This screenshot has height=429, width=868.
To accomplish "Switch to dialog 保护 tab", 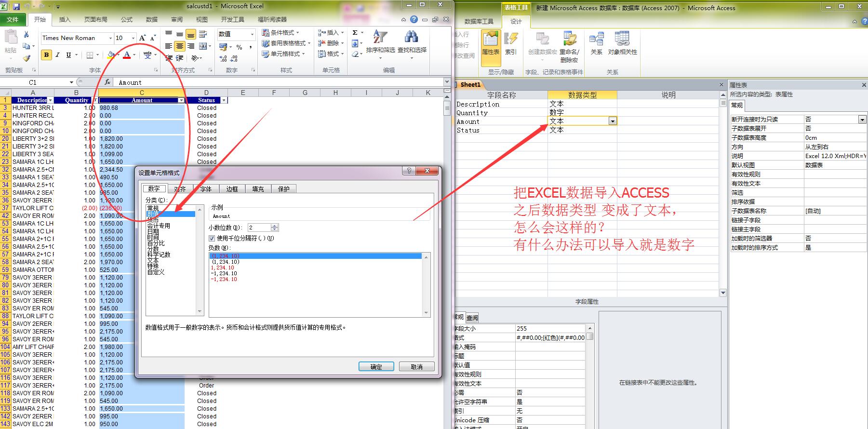I will (x=284, y=189).
